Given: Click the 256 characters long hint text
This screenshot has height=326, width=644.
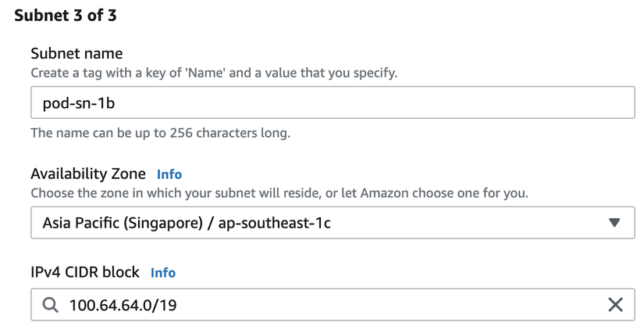Looking at the screenshot, I should pos(160,133).
